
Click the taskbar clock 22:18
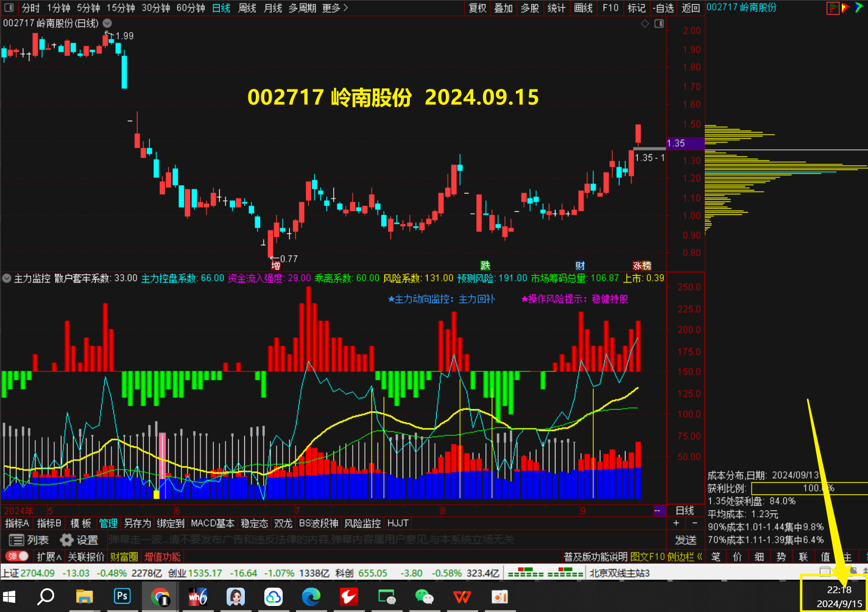(x=839, y=589)
